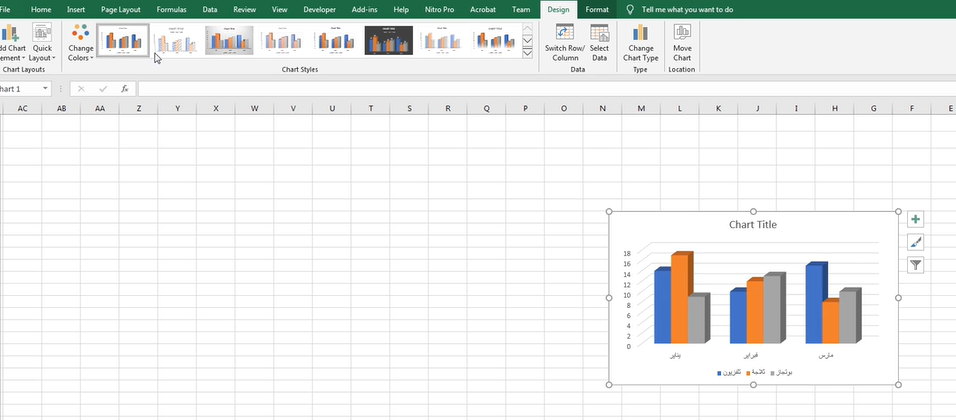The width and height of the screenshot is (956, 420).
Task: Open the Insert tab
Action: click(x=76, y=10)
